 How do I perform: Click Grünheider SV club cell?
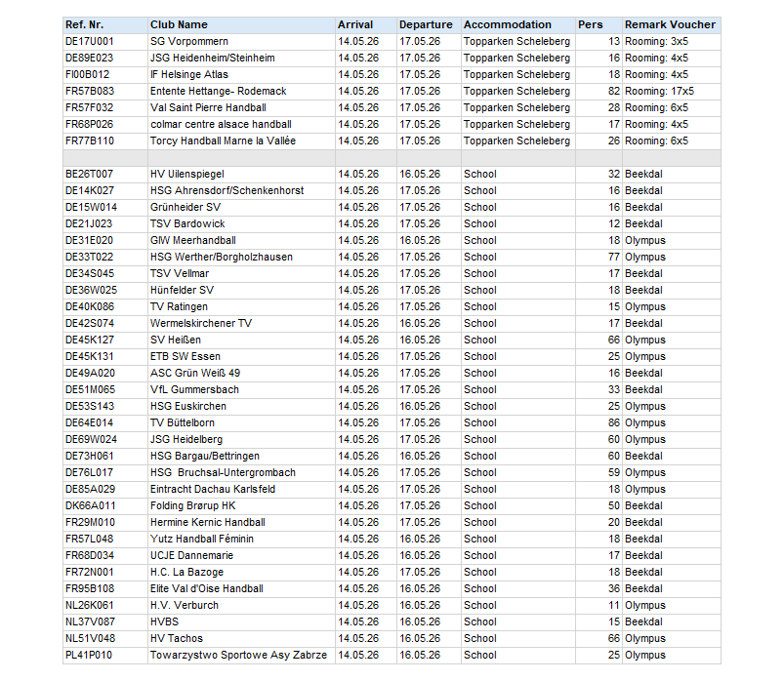coord(241,207)
